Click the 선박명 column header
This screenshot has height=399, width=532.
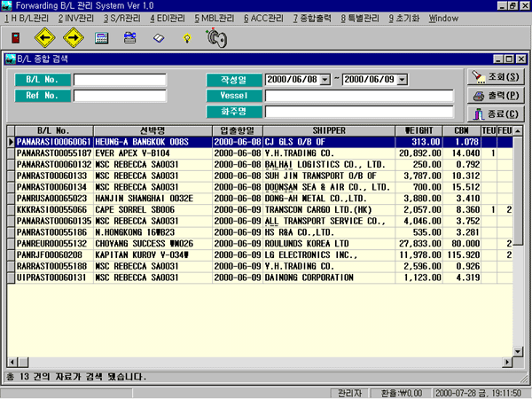[x=153, y=130]
